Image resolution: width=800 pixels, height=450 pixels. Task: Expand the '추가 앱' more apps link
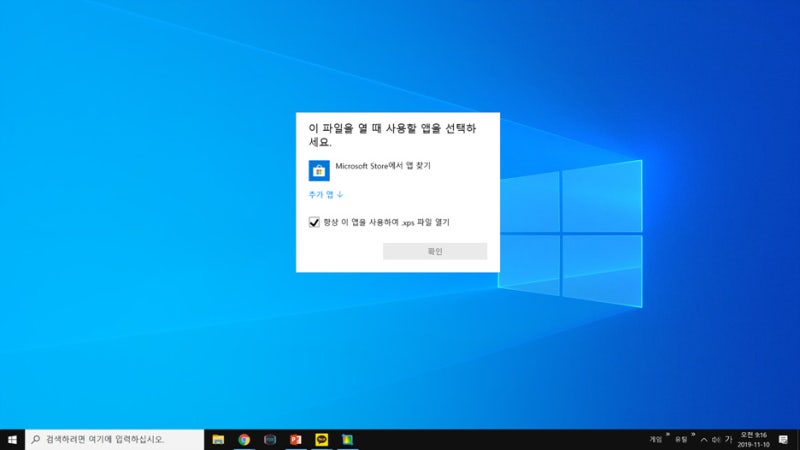pos(326,194)
